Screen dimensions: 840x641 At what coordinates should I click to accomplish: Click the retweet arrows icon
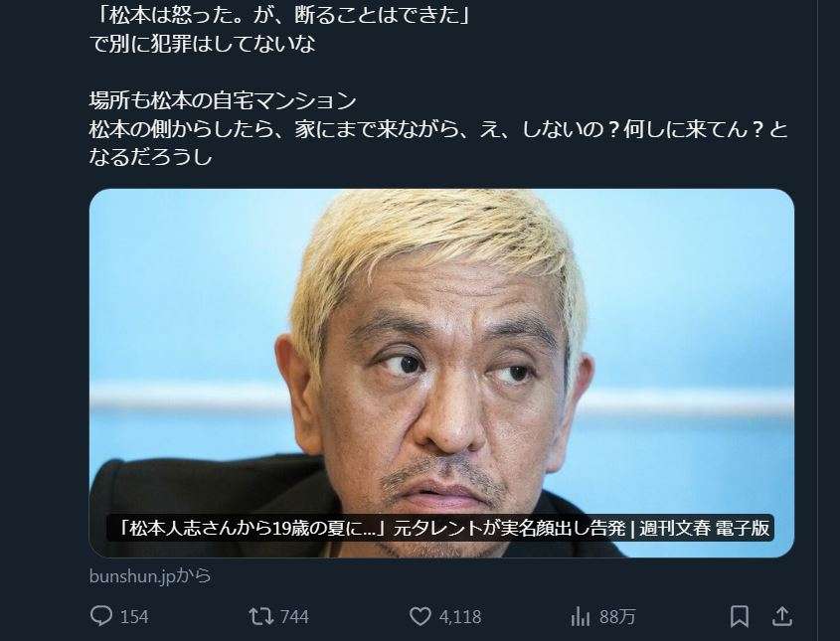(x=260, y=616)
